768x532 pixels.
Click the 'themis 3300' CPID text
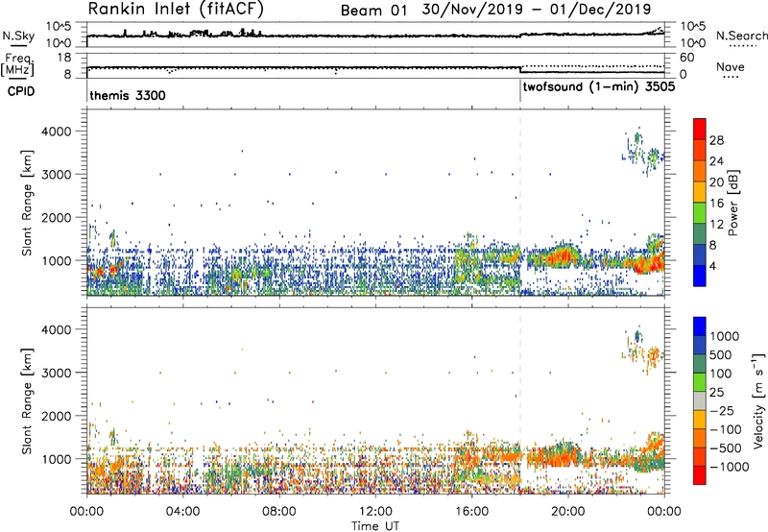coord(128,95)
